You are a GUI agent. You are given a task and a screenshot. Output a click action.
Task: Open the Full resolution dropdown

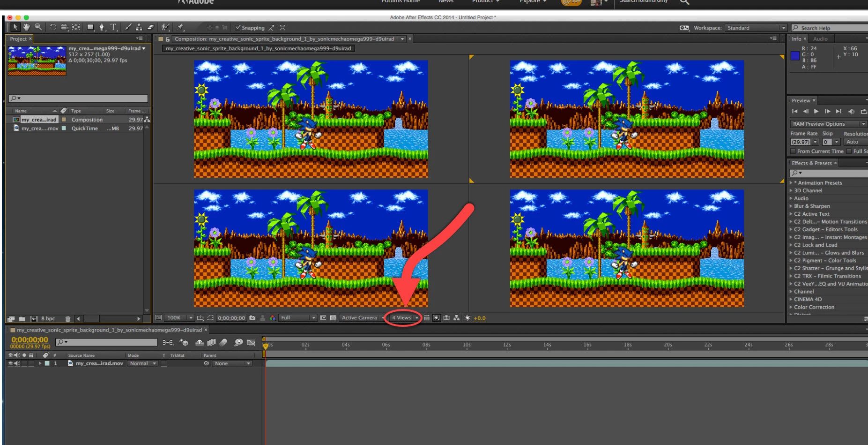click(x=298, y=317)
